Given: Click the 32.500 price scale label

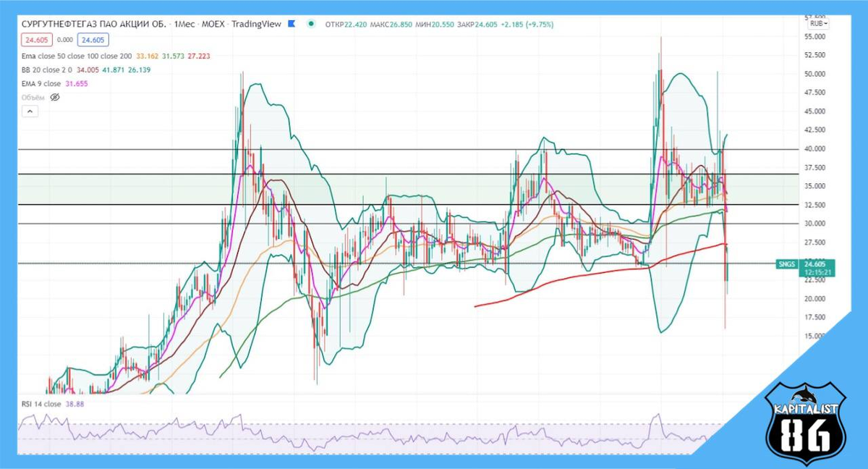Looking at the screenshot, I should [x=814, y=205].
